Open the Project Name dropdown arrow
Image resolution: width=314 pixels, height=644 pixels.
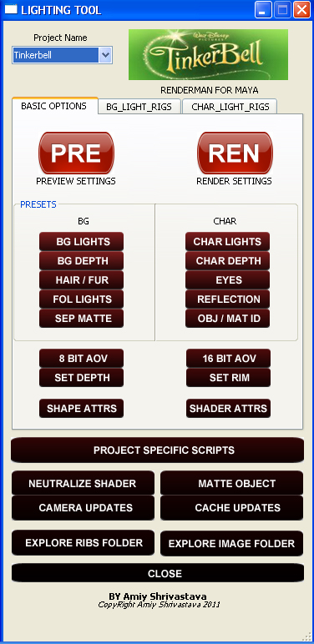105,54
